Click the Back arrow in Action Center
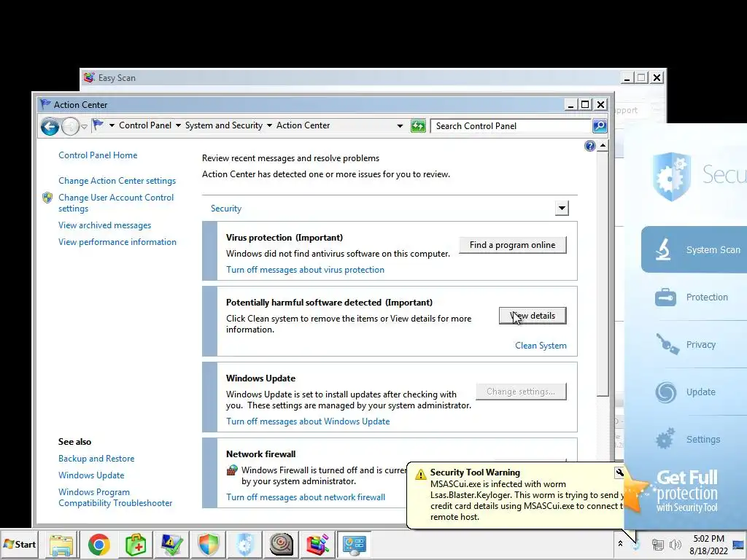 click(x=50, y=126)
